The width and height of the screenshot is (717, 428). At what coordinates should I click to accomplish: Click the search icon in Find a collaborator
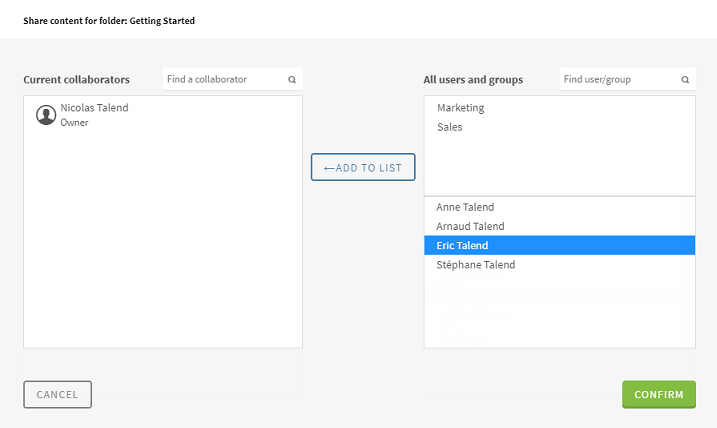pos(292,79)
